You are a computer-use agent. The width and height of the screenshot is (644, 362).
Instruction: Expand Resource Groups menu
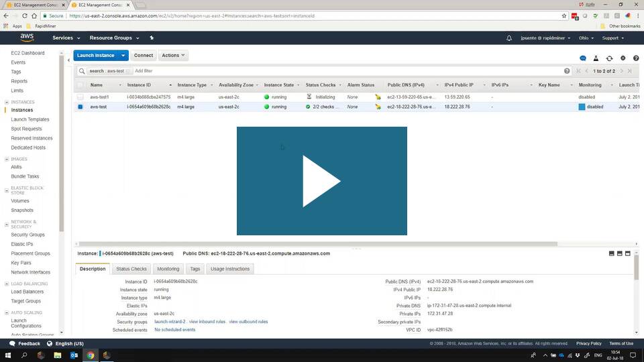click(x=114, y=38)
